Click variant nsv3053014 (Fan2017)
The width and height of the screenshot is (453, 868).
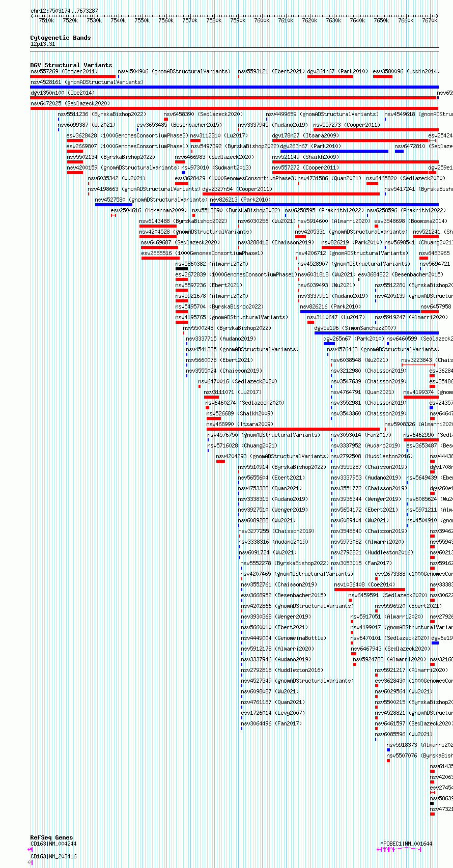click(x=361, y=435)
